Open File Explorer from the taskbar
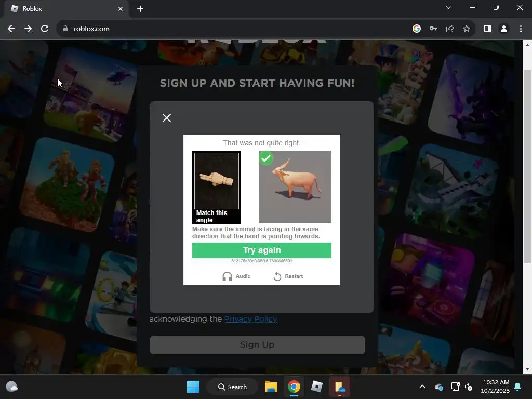 coord(271,387)
